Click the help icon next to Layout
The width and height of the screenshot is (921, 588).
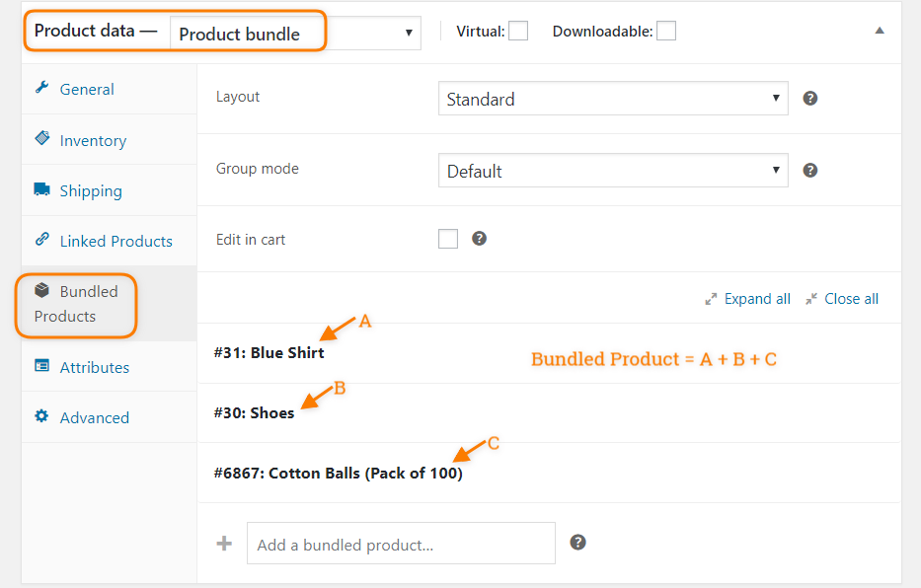point(810,98)
